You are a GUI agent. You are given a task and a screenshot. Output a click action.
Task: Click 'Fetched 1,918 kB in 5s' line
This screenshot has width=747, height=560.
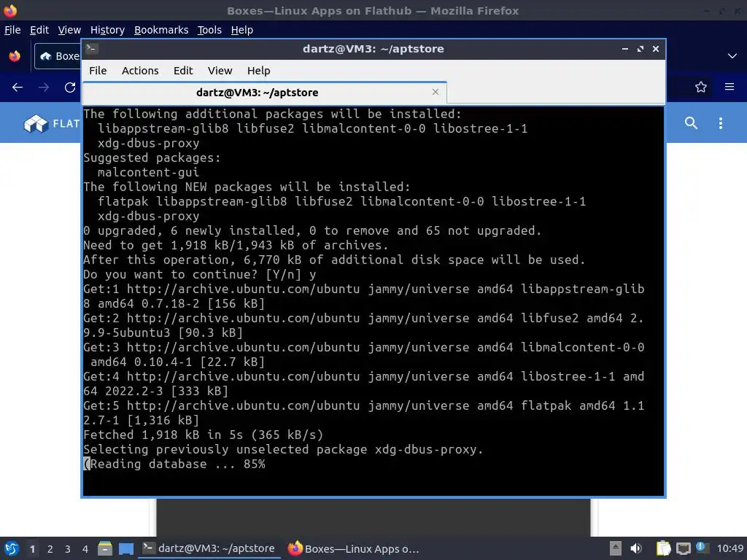pyautogui.click(x=203, y=435)
